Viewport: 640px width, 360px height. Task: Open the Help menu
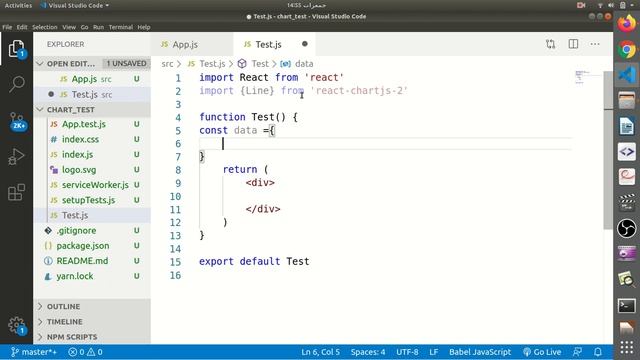144,27
